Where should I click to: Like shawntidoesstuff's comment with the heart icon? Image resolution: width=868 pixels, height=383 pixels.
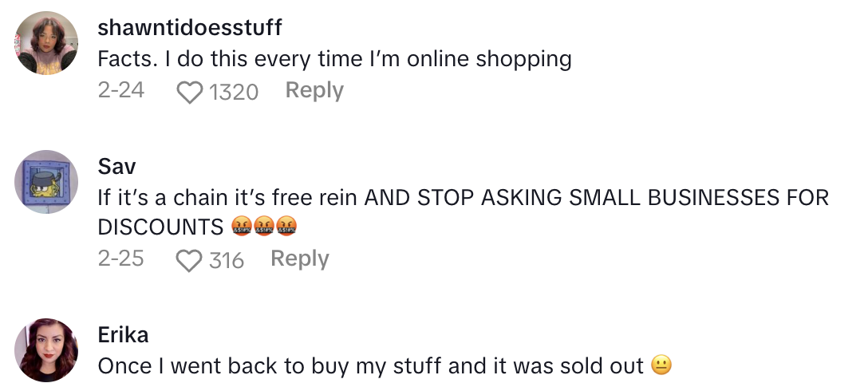coord(189,93)
